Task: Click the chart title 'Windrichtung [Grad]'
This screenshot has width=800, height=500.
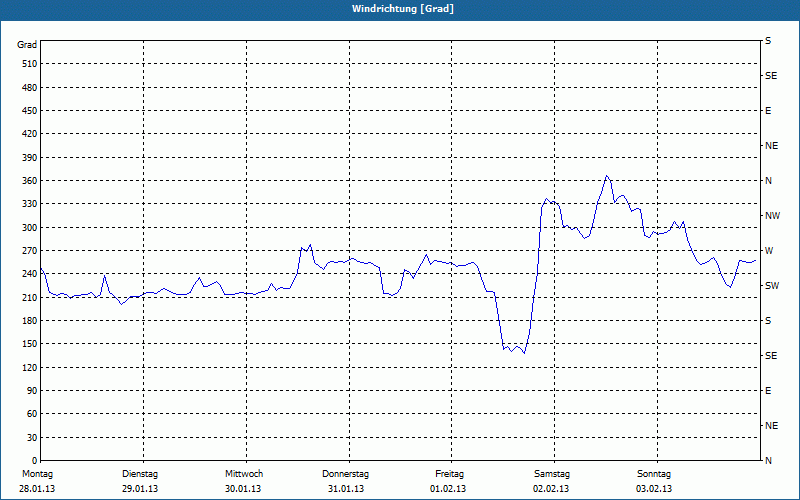Action: [403, 9]
